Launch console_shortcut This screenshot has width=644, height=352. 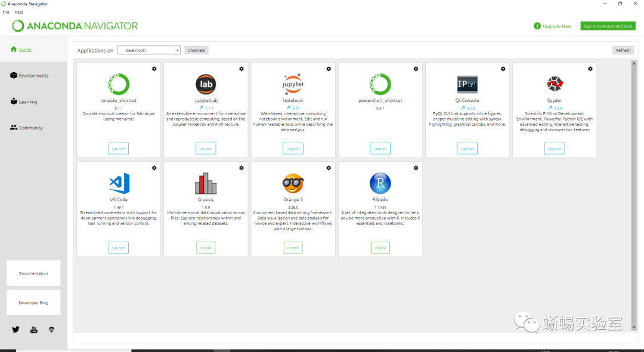click(x=118, y=149)
